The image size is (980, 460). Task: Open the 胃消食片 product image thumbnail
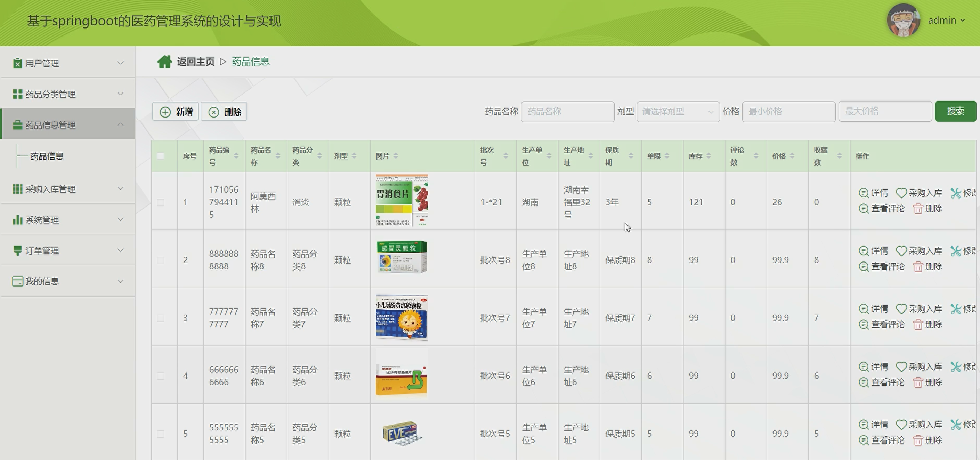click(x=402, y=201)
